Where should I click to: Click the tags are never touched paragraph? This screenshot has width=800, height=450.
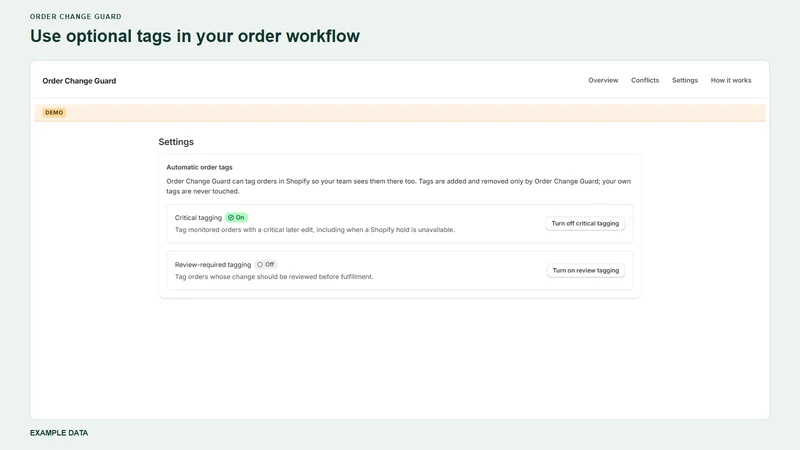point(398,186)
